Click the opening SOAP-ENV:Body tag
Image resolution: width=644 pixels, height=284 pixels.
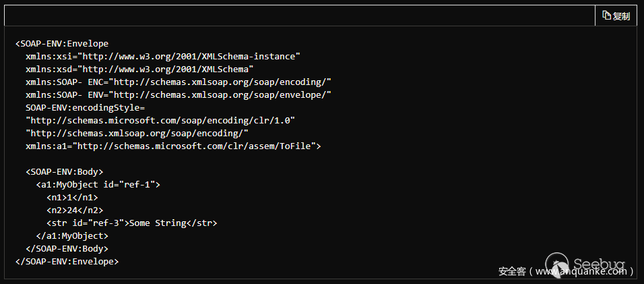pos(65,171)
